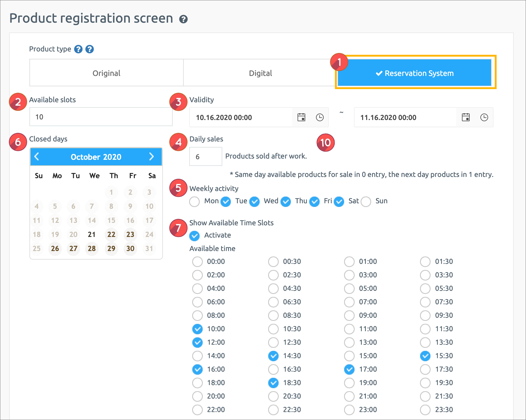Click the help icon beside the page title
Viewport: 526px width, 420px height.
tap(183, 19)
